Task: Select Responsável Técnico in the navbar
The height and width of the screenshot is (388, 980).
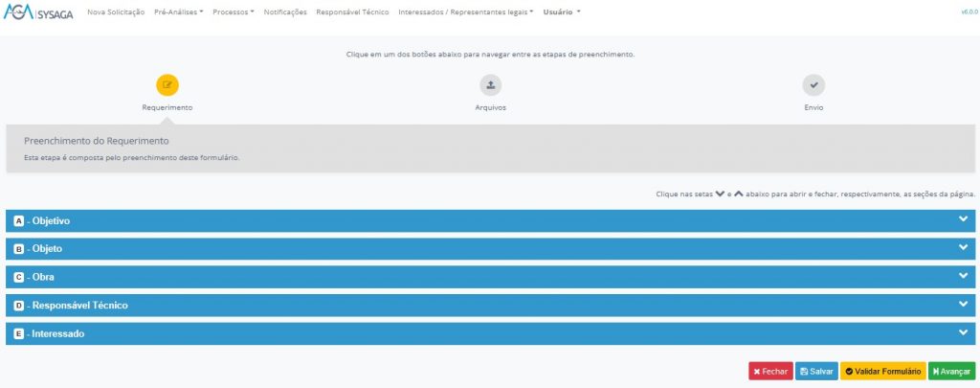Action: point(352,12)
